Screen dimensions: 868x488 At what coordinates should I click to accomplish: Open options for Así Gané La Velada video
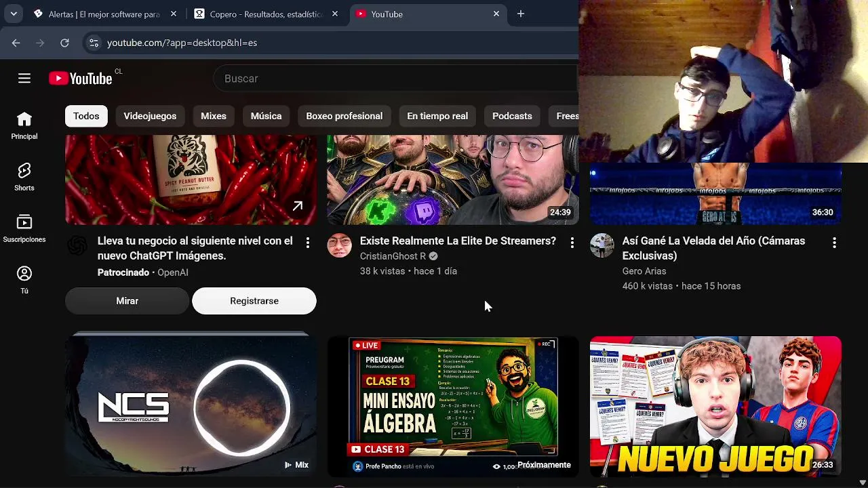click(x=834, y=243)
